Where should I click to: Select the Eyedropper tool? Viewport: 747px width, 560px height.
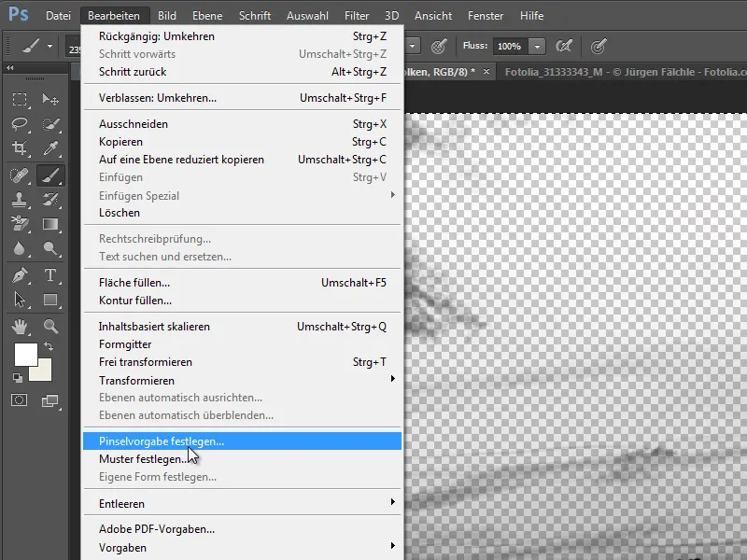point(50,148)
